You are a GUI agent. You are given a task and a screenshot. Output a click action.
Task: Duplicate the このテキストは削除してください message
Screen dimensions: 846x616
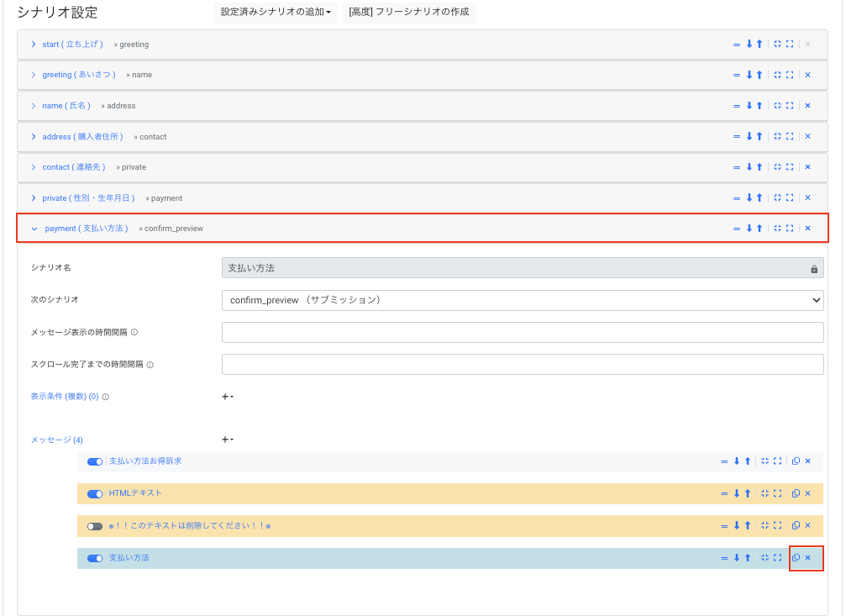point(796,525)
